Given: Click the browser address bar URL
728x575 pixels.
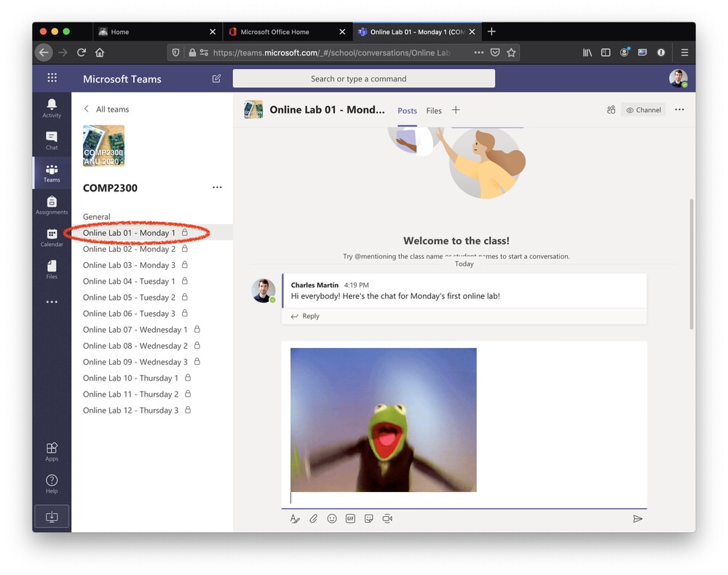Looking at the screenshot, I should 331,52.
